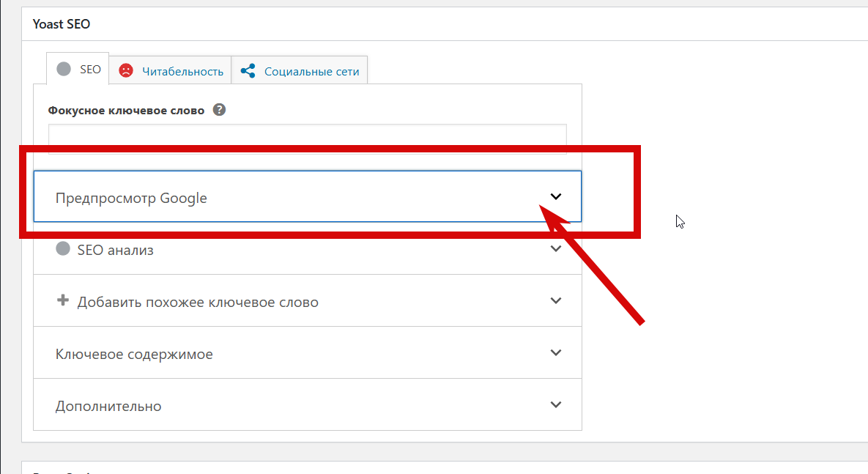Click the Ключевое содержимое label
Screen dimensions: 868x474
click(134, 355)
